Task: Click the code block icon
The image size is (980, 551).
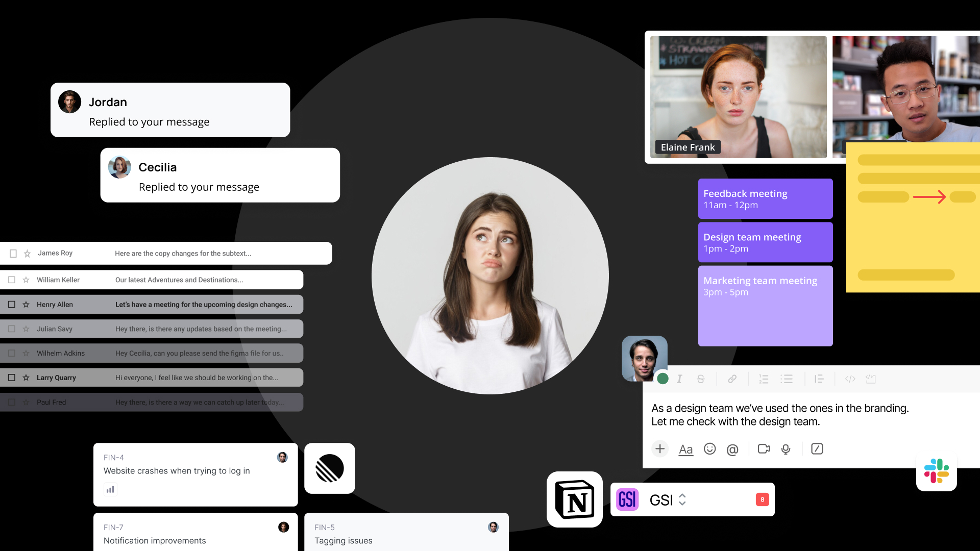Action: (871, 379)
